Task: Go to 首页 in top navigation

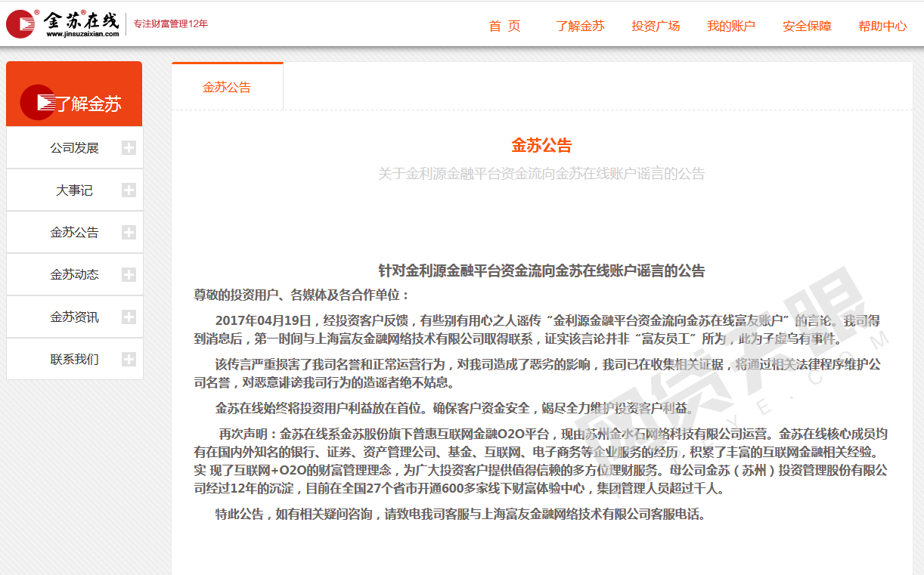Action: click(505, 26)
